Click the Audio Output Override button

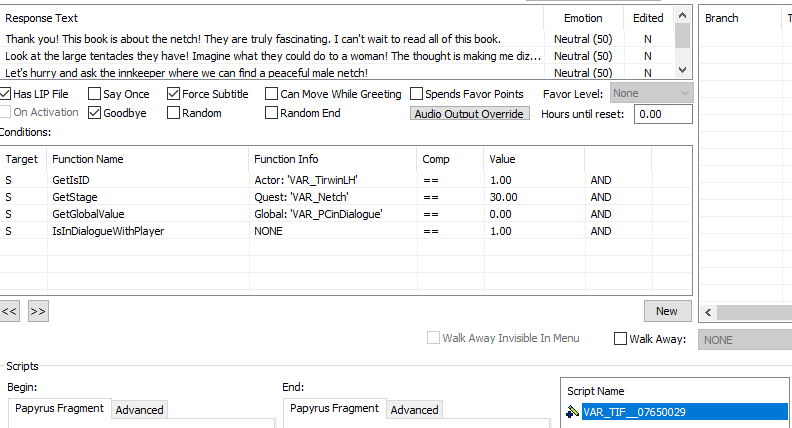(x=470, y=114)
